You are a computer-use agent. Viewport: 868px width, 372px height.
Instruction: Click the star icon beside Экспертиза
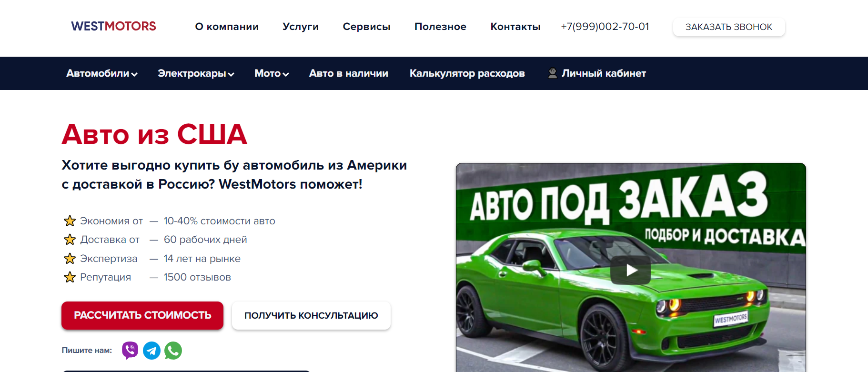tap(70, 259)
